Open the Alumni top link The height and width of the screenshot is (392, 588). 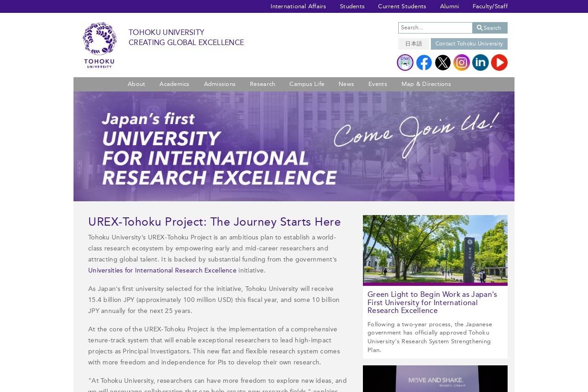coord(449,6)
